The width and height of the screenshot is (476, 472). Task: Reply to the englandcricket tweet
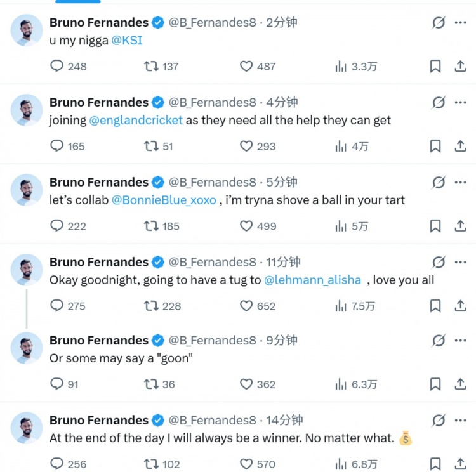point(57,146)
